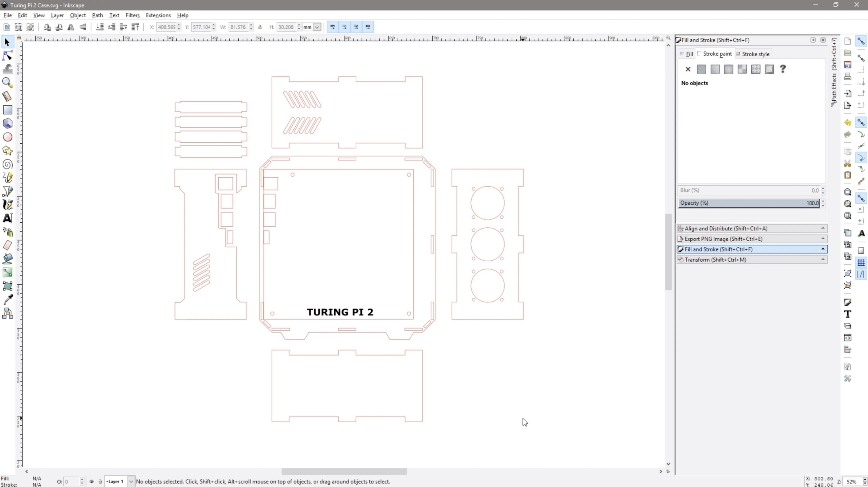Open the Layer 1 dropdown
The width and height of the screenshot is (868, 487).
pos(131,481)
